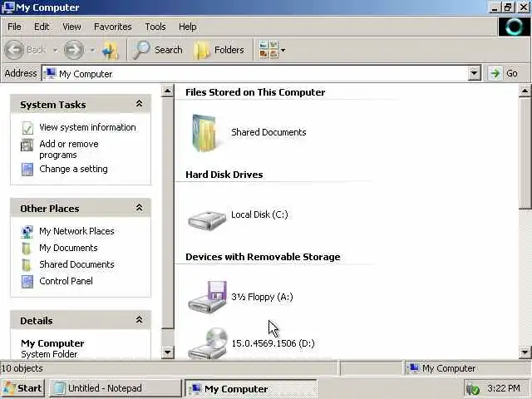Click the Windows throbber logo icon
532x399 pixels.
pyautogui.click(x=514, y=27)
